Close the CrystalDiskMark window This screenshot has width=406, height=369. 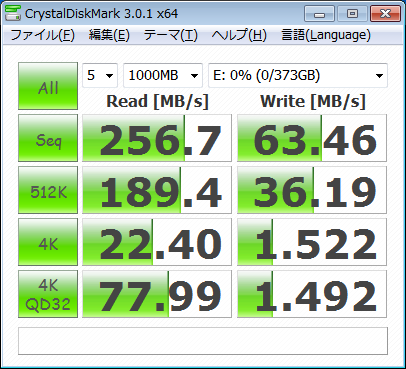pyautogui.click(x=385, y=14)
